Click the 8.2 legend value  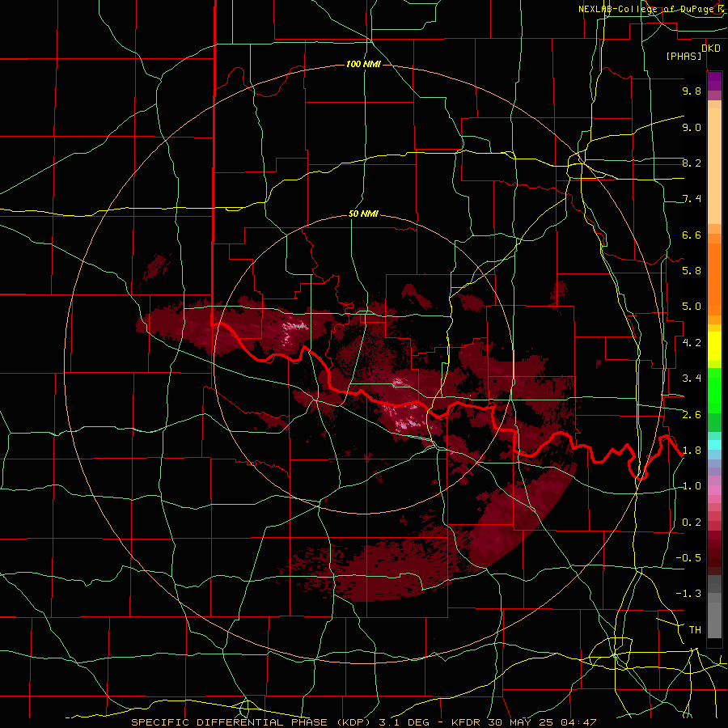692,163
